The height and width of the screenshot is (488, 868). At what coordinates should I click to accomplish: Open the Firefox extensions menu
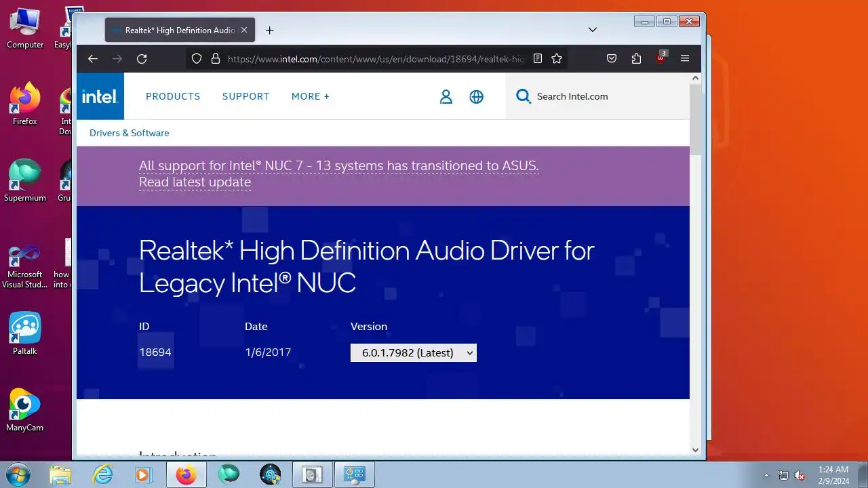coord(636,59)
